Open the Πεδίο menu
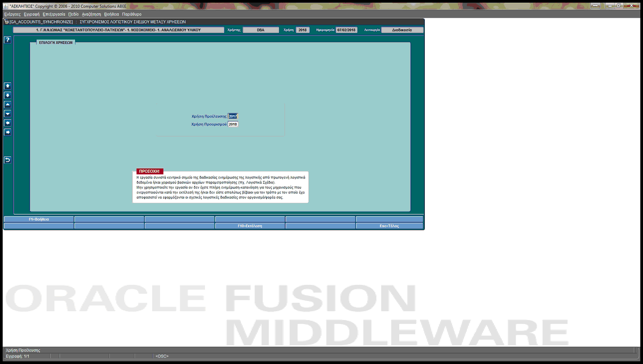Viewport: 643px width, 364px height. (73, 14)
